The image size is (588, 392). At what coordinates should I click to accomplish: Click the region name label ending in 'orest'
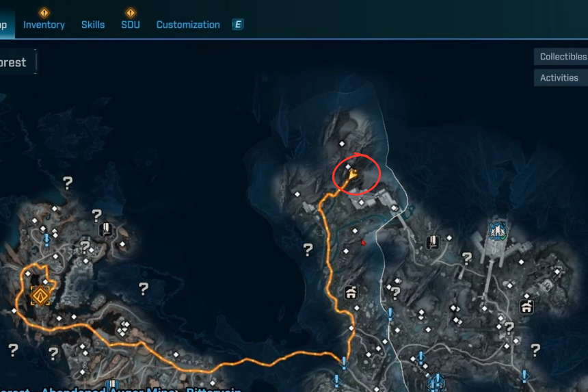pos(13,62)
